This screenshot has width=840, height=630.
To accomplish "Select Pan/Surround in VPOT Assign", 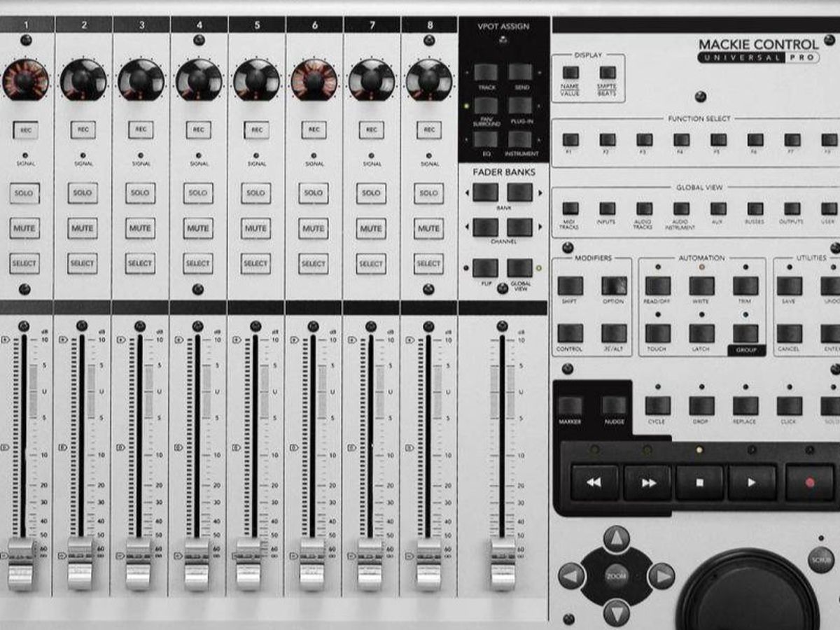I will tap(486, 106).
